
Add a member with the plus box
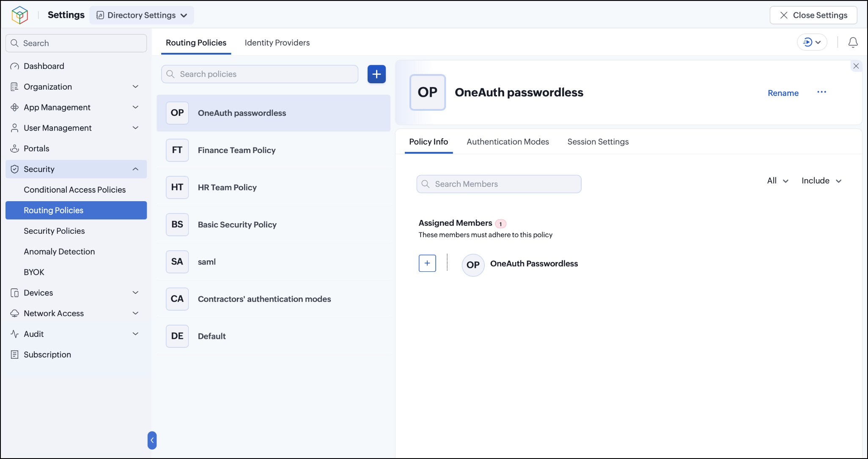(x=427, y=263)
